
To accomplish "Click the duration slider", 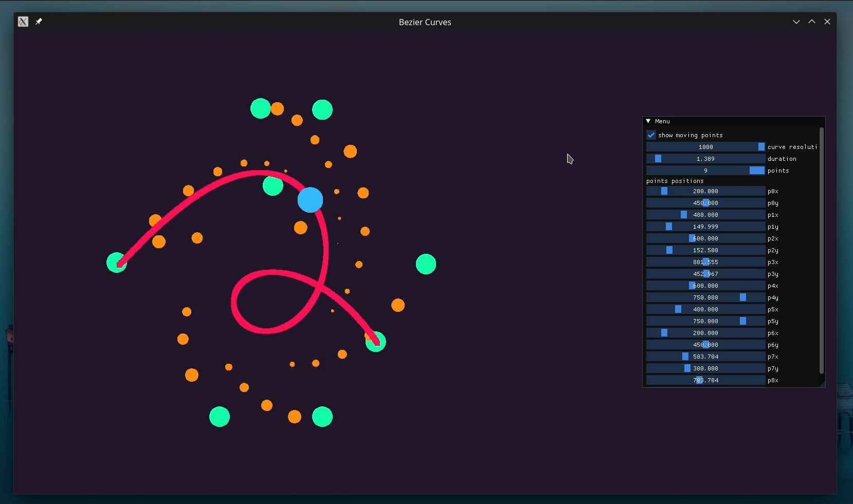I will 705,159.
